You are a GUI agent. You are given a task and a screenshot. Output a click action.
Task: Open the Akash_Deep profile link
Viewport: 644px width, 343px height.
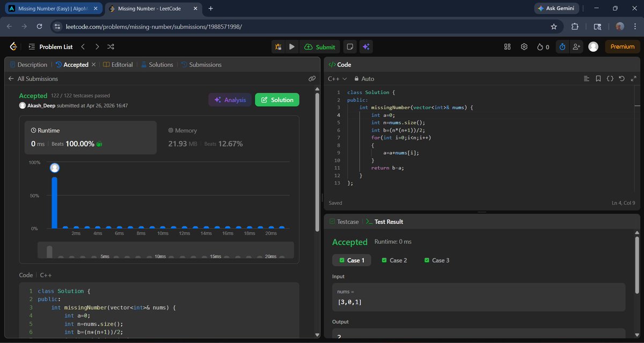click(41, 106)
